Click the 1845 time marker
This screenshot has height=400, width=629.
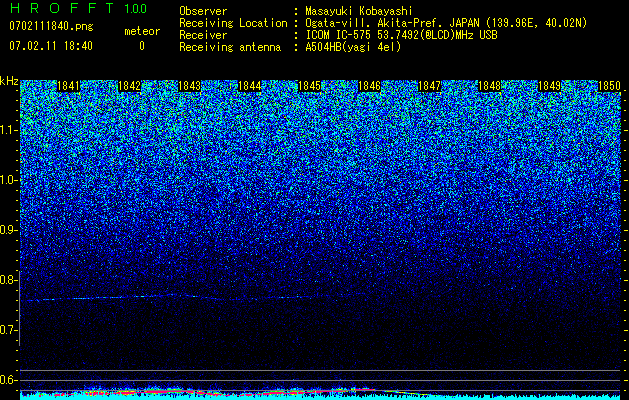pyautogui.click(x=309, y=86)
